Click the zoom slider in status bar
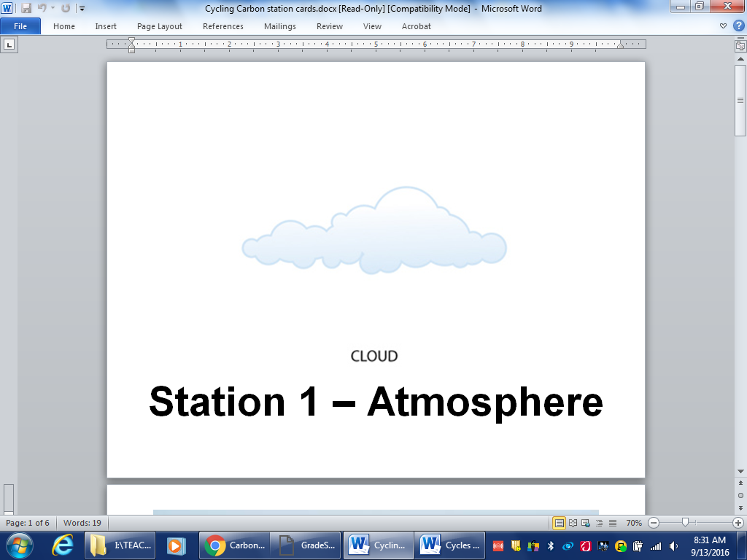 (x=684, y=523)
